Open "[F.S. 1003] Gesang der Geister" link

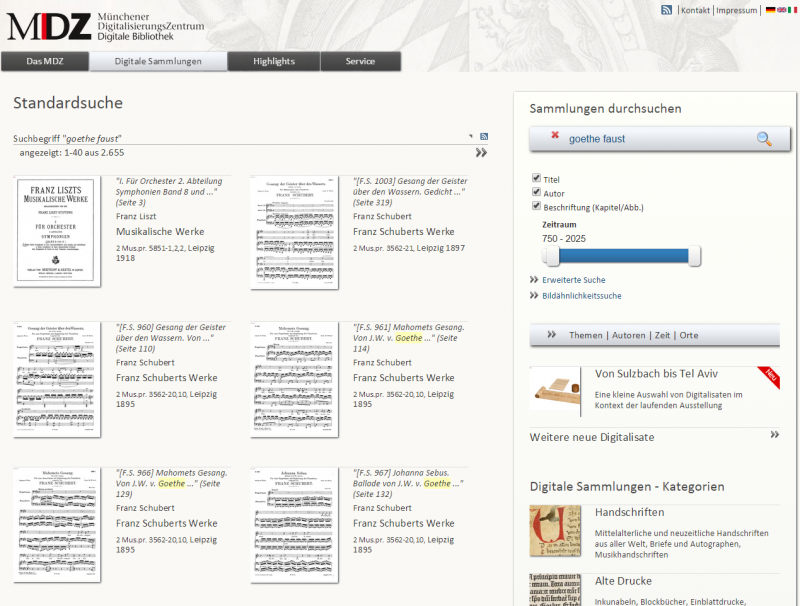tap(410, 192)
